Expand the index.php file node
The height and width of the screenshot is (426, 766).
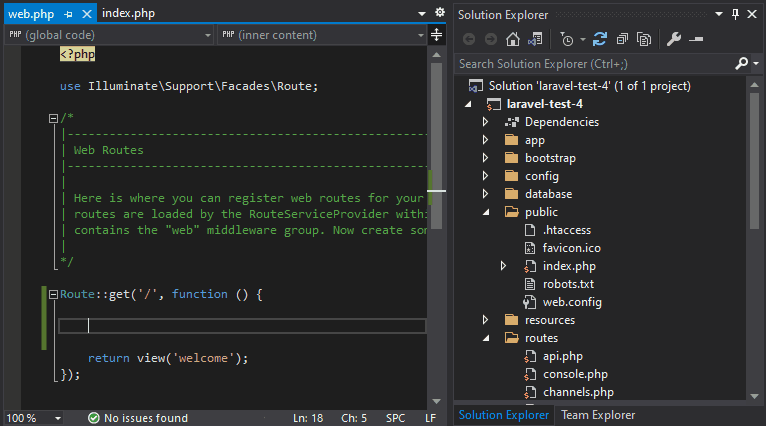[x=503, y=266]
